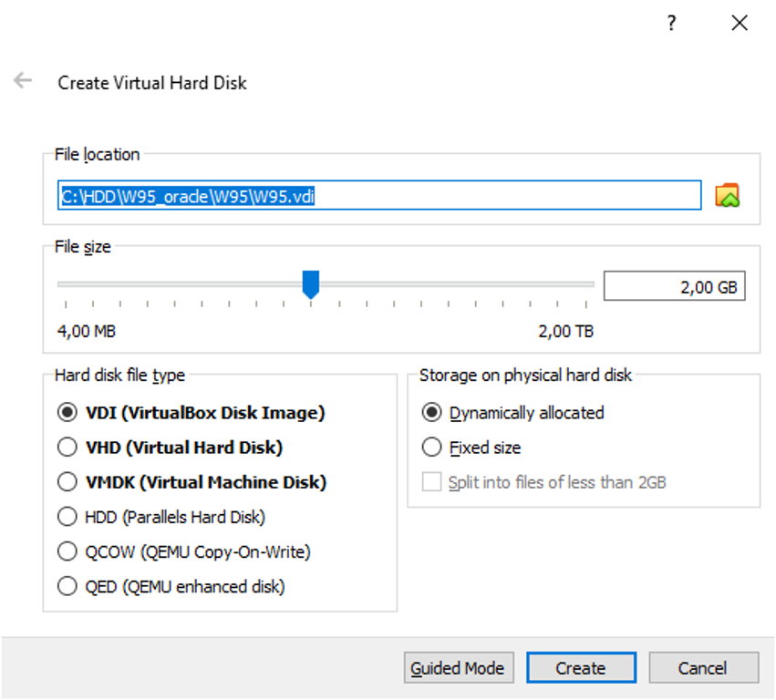Click the question mark help icon

[x=671, y=24]
